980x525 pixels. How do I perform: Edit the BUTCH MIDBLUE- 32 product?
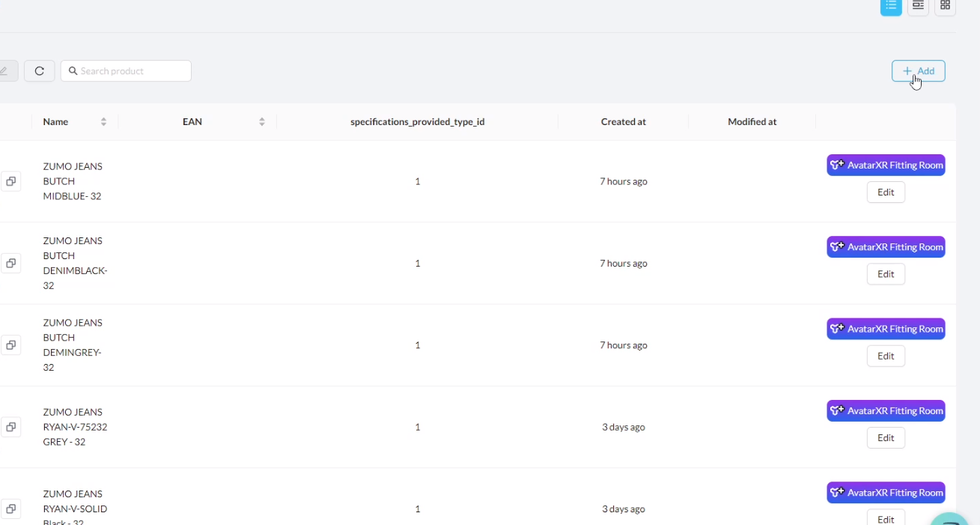886,192
